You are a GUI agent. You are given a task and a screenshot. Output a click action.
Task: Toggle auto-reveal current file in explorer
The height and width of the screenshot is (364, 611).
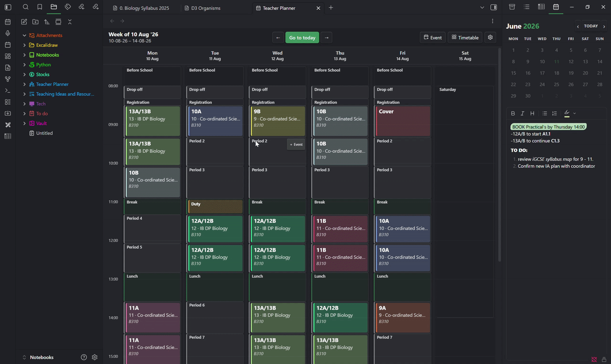click(58, 22)
